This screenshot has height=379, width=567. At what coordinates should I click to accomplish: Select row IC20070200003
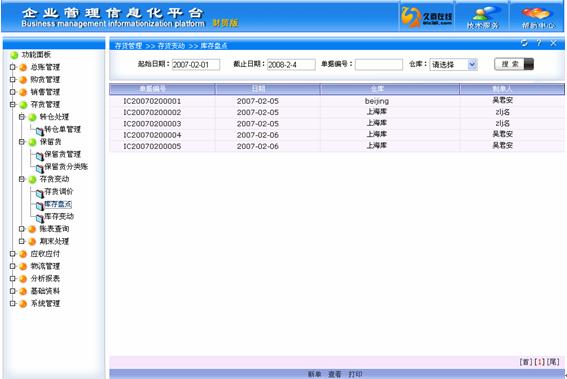pyautogui.click(x=337, y=124)
